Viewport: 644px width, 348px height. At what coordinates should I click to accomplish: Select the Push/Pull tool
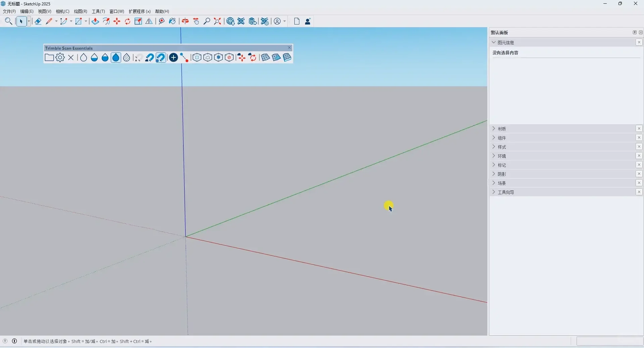[x=95, y=21]
